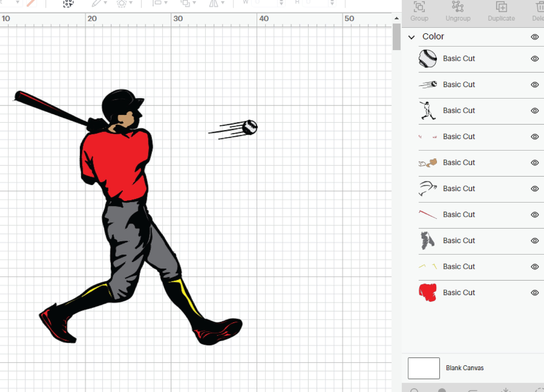Click the Blank Canvas color swatch
544x392 pixels.
click(424, 368)
